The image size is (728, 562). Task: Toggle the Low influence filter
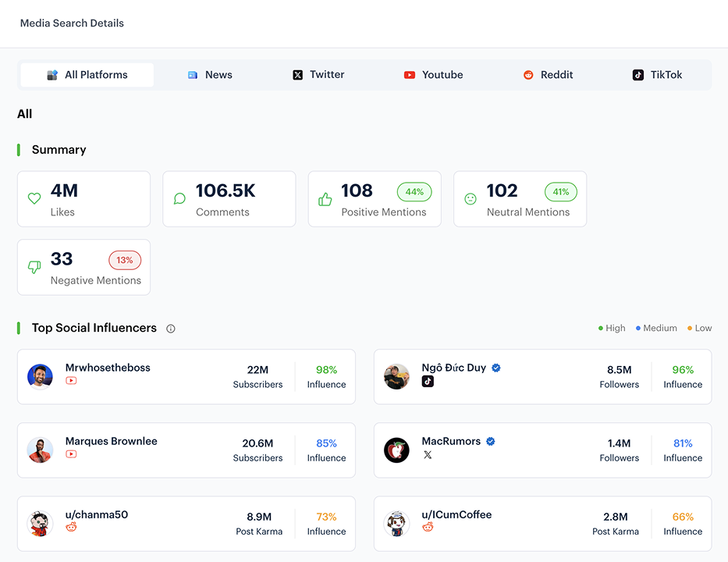pyautogui.click(x=699, y=328)
